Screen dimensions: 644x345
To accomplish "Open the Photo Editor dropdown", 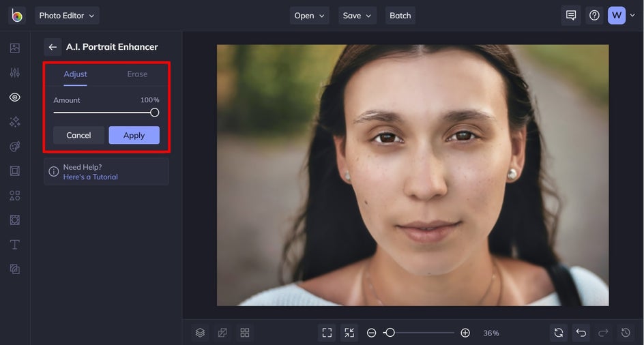I will coord(67,16).
